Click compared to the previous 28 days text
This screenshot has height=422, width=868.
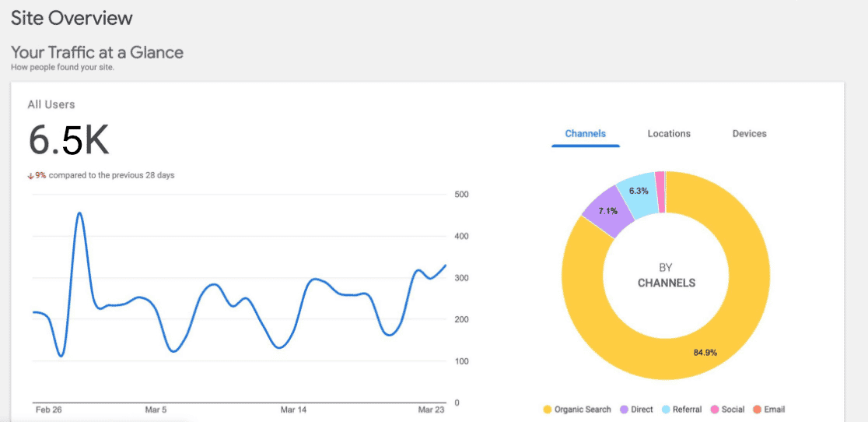pos(112,175)
